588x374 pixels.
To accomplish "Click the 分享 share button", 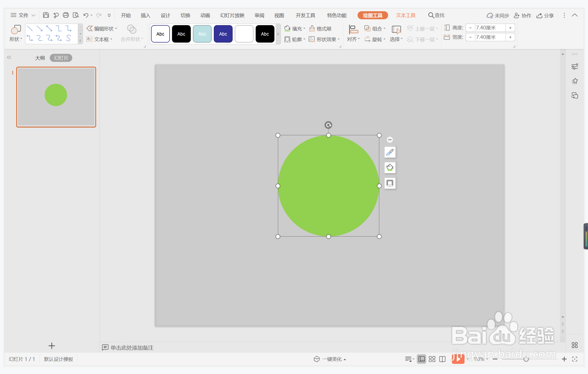I will pyautogui.click(x=545, y=15).
